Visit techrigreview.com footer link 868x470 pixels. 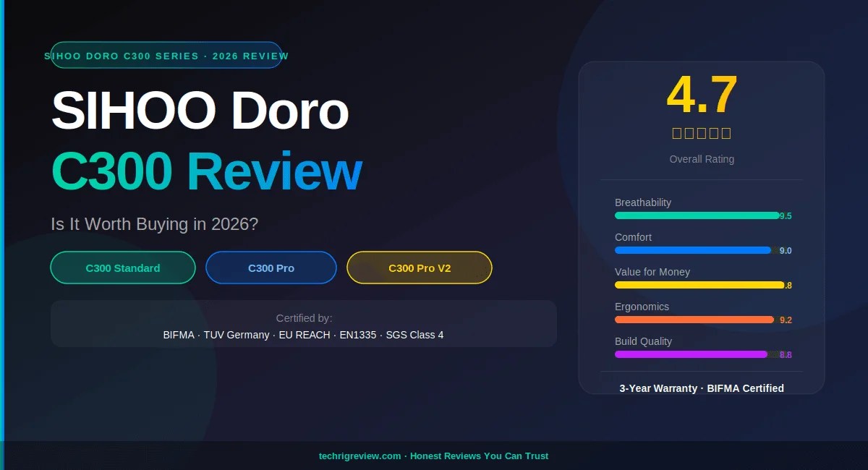360,456
